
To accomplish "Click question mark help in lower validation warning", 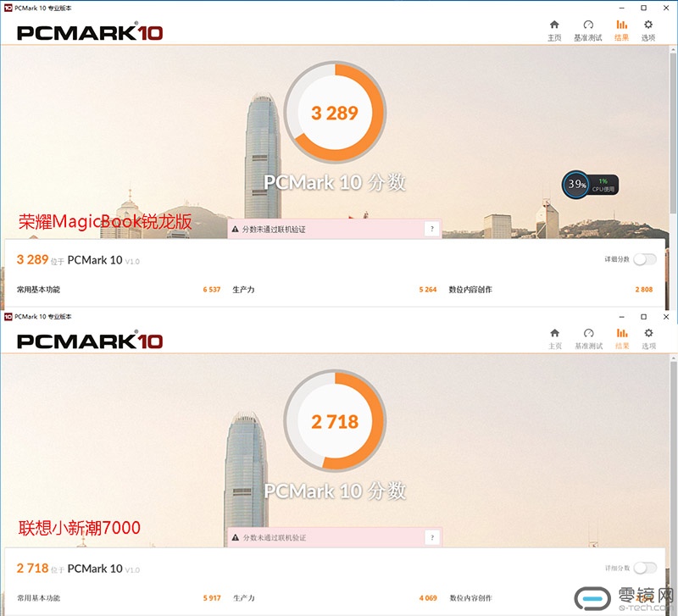I will tap(432, 537).
